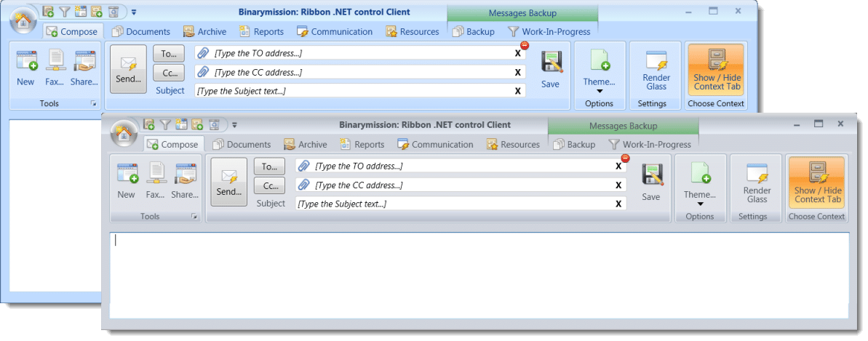This screenshot has height=341, width=868.
Task: Clear the Subject field in front window
Action: (x=618, y=204)
